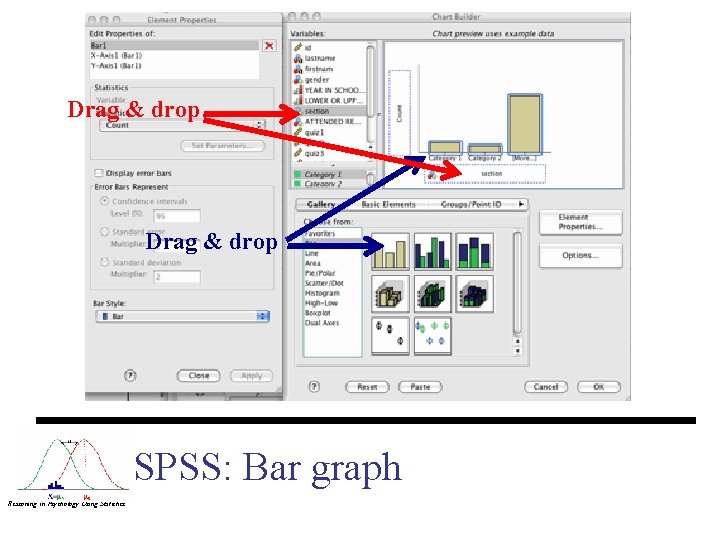
Task: Enable Display error bars checkbox
Action: [x=98, y=173]
